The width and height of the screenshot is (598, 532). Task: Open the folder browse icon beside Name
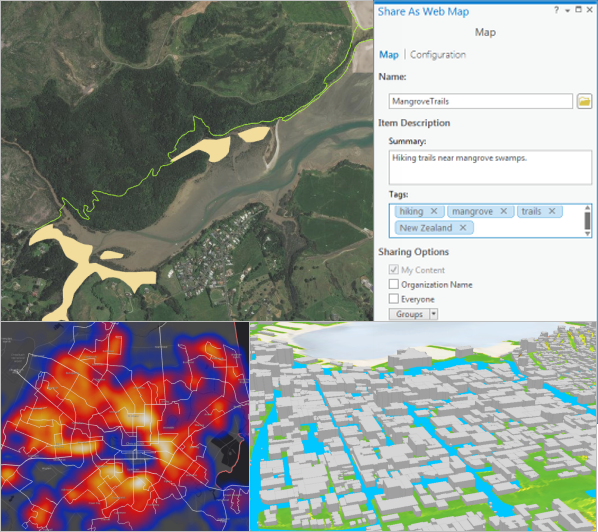point(584,101)
